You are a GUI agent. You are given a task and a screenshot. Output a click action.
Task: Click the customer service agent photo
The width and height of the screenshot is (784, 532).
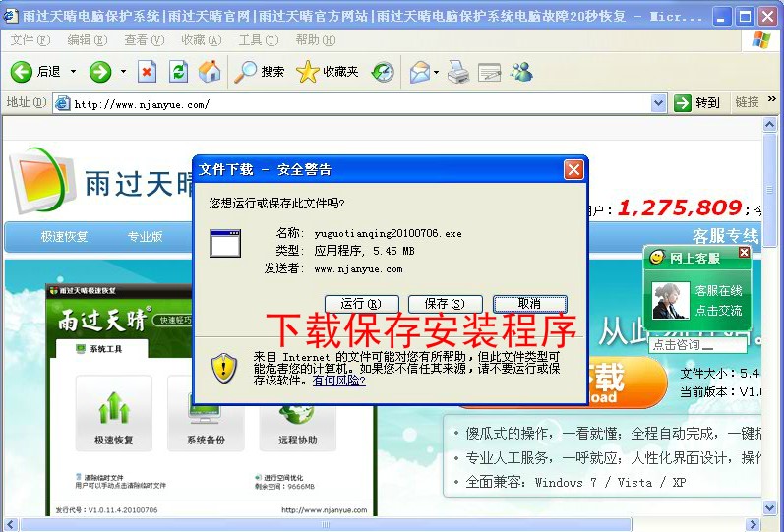point(671,301)
